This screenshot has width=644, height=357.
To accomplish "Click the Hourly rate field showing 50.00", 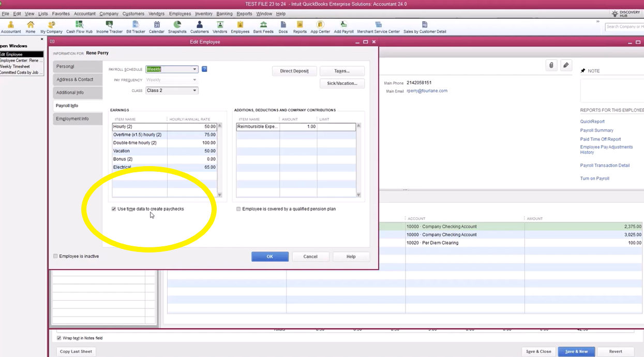I will pyautogui.click(x=192, y=127).
